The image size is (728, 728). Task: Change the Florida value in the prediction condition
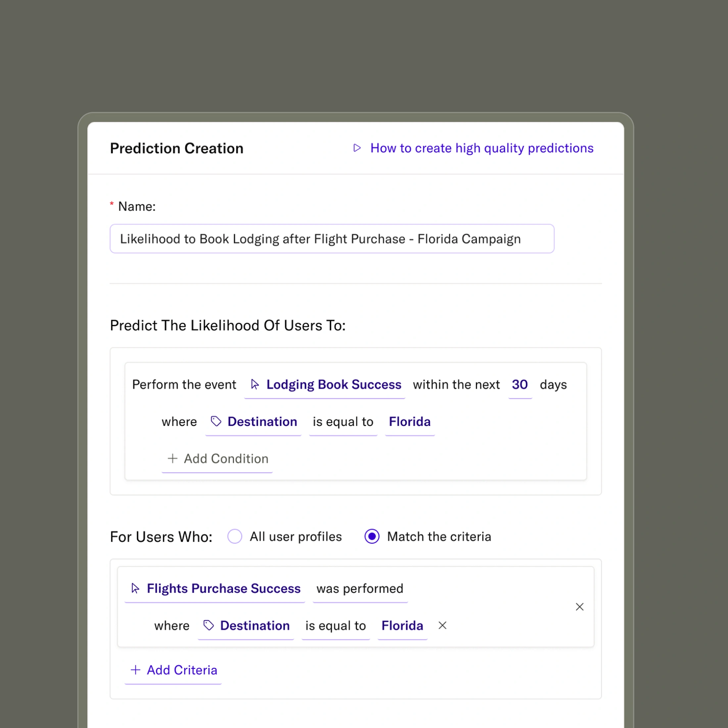(410, 422)
